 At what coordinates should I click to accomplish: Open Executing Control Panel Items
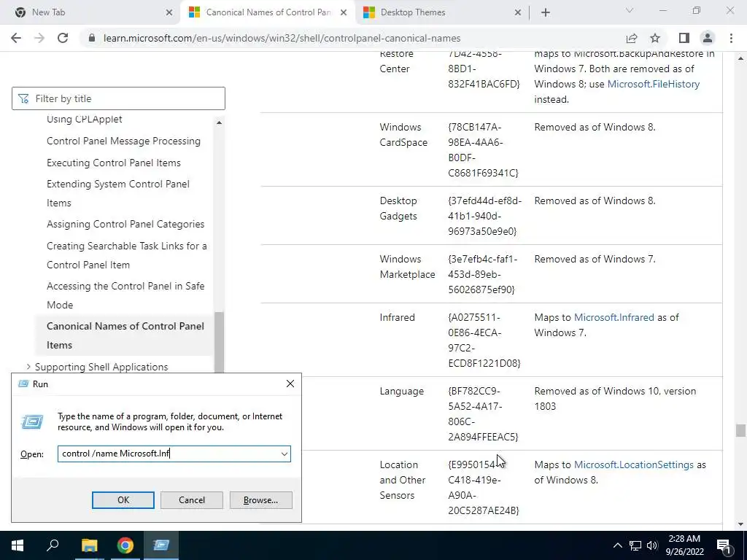coord(113,163)
